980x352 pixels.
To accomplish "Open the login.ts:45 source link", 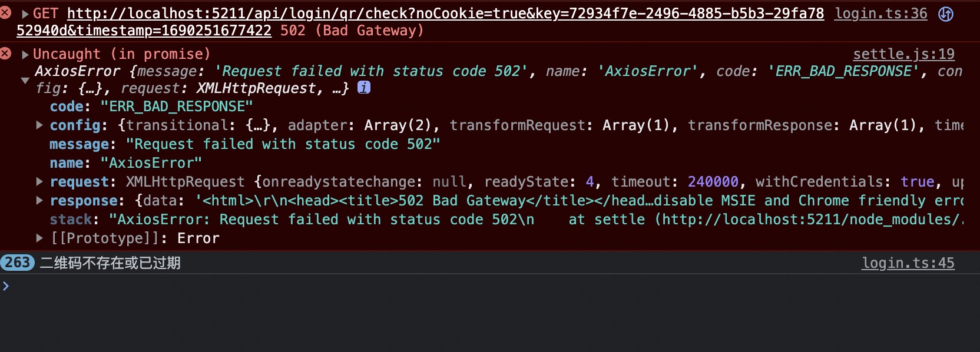I will [908, 263].
